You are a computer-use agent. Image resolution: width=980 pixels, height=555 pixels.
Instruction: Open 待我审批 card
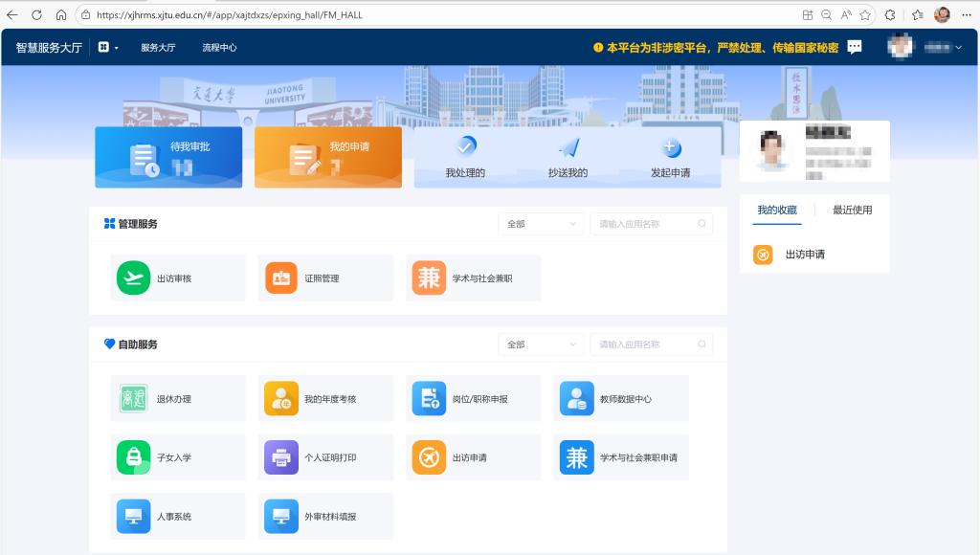168,157
